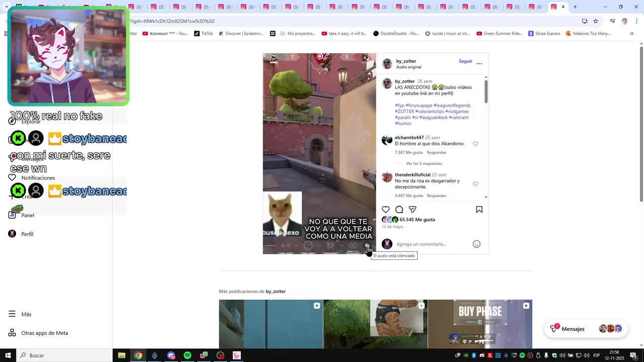Open BUY PHASE reel thumbnail
This screenshot has height=362, width=644.
480,324
